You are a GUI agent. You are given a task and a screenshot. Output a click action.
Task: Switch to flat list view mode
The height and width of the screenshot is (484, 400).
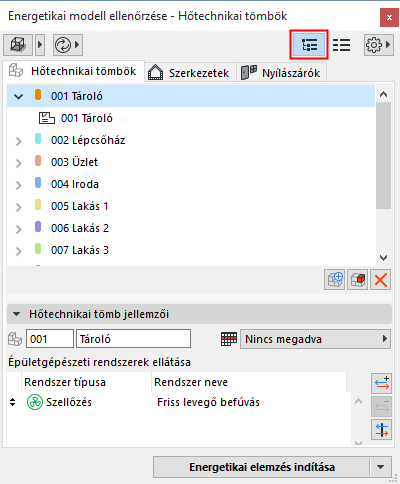[342, 45]
